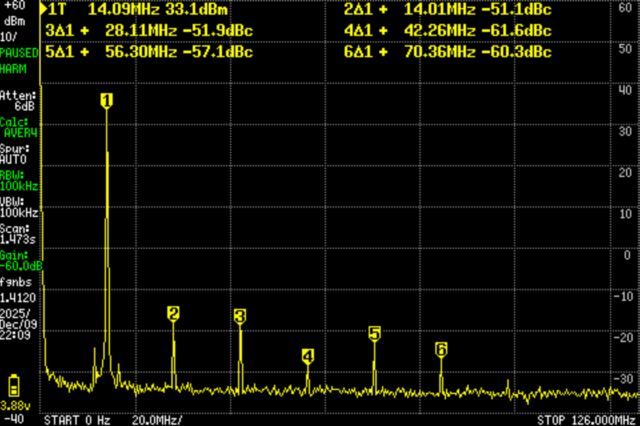Adjust the Gain -60.0dB setting

click(x=20, y=262)
